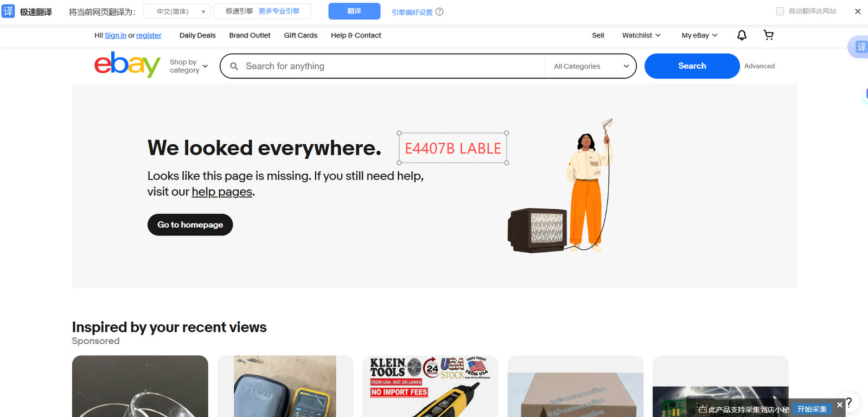Click the translator logo icon in top bar
Viewport: 868px width, 417px height.
pos(8,11)
